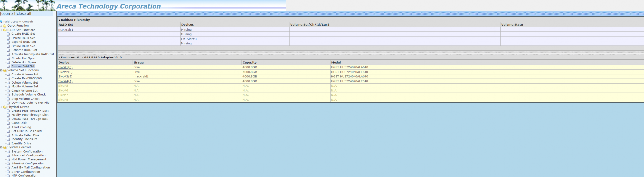Collapse the Volume Set Functions node
Viewport: 644px width, 177px height.
tap(1, 70)
